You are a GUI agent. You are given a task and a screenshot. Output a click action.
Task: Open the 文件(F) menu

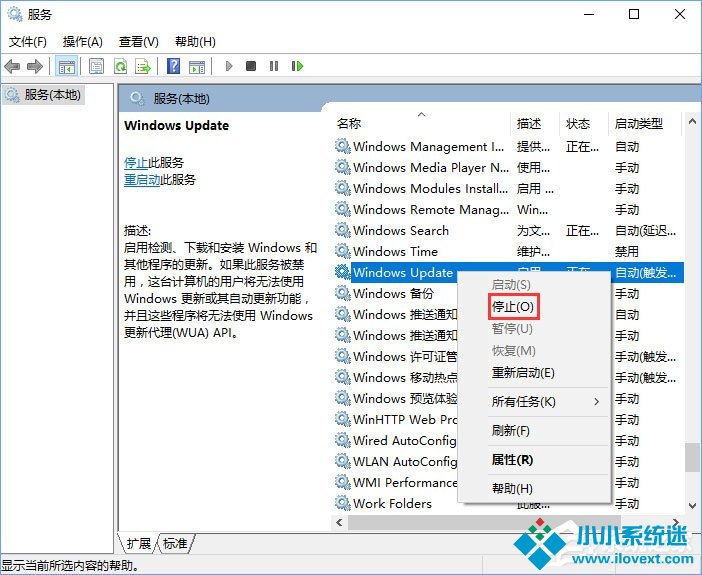28,42
